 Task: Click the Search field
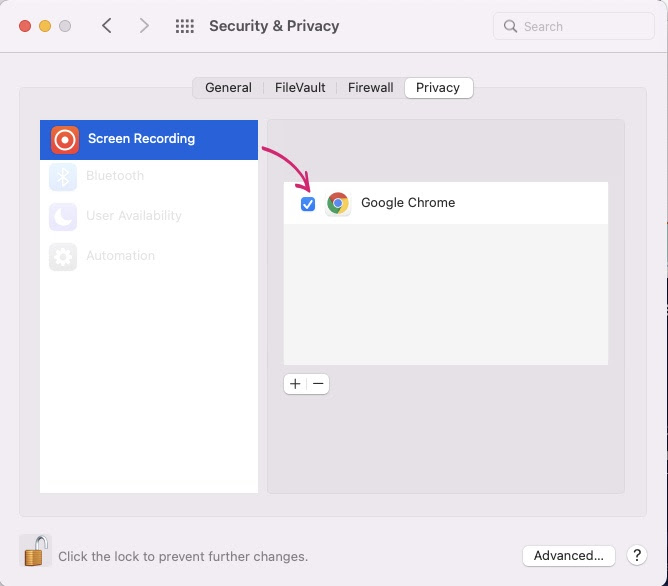click(573, 26)
